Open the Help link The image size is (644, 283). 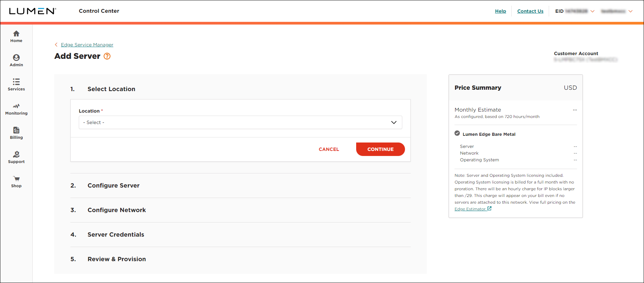(501, 11)
